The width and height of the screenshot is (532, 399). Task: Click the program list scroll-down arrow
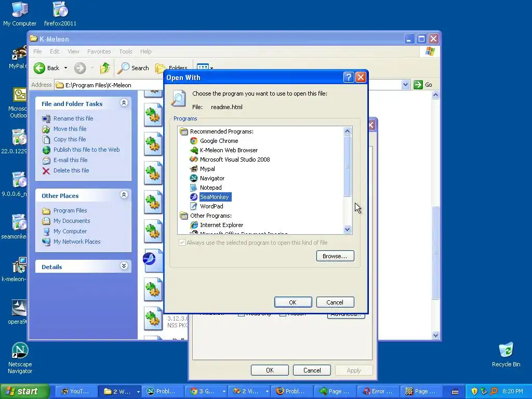(347, 229)
